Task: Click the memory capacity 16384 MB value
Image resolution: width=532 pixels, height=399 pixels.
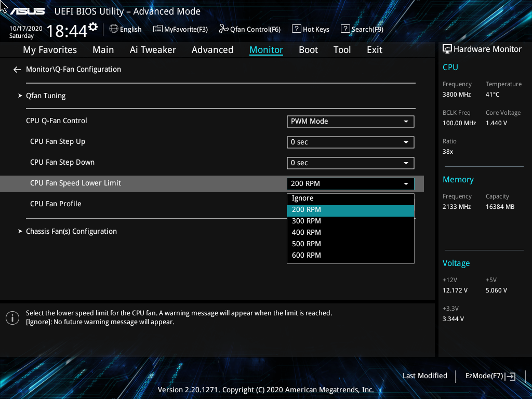Action: tap(500, 207)
